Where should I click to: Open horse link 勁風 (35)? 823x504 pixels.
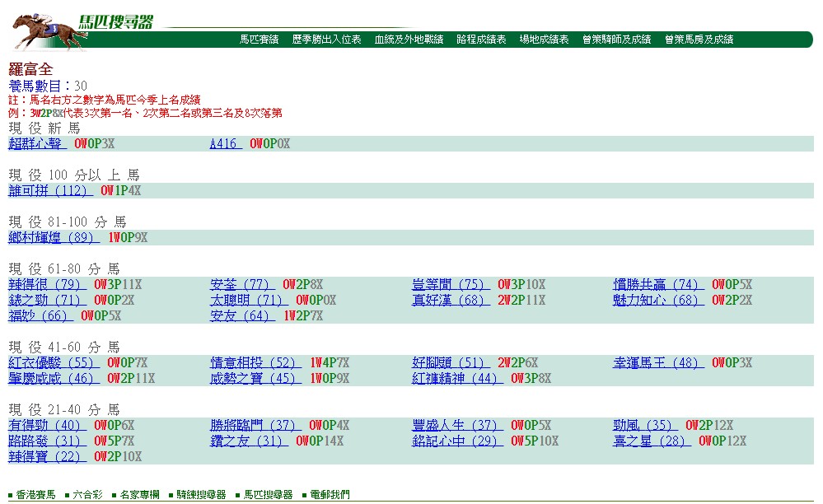tap(645, 425)
